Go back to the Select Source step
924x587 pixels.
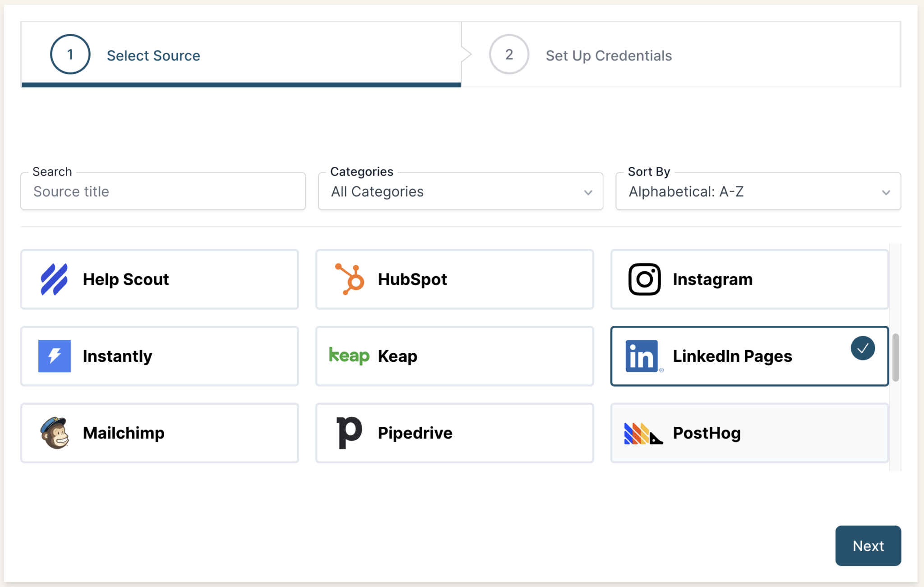[153, 55]
